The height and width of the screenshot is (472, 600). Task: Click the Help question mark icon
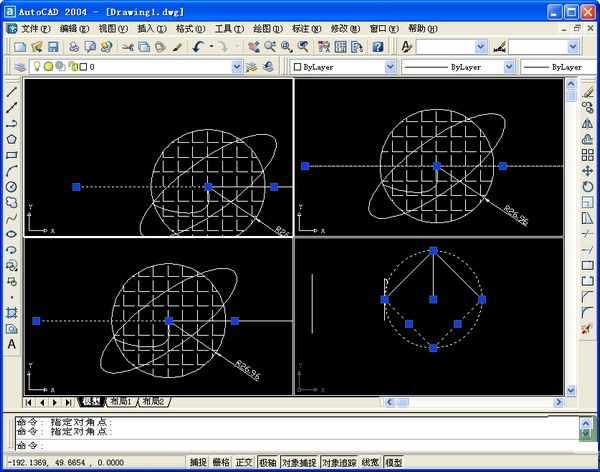(x=375, y=47)
